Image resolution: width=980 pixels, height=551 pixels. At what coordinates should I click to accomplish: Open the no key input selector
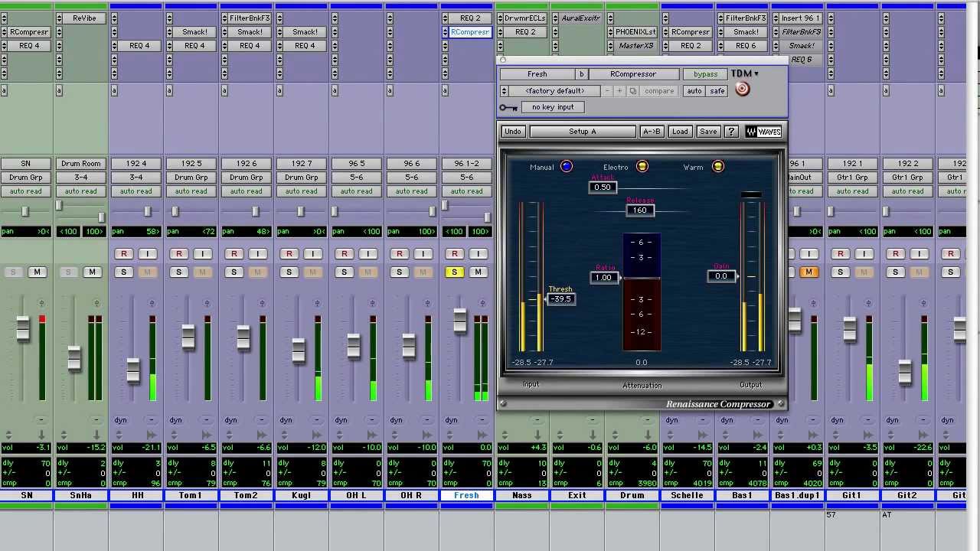(x=553, y=107)
